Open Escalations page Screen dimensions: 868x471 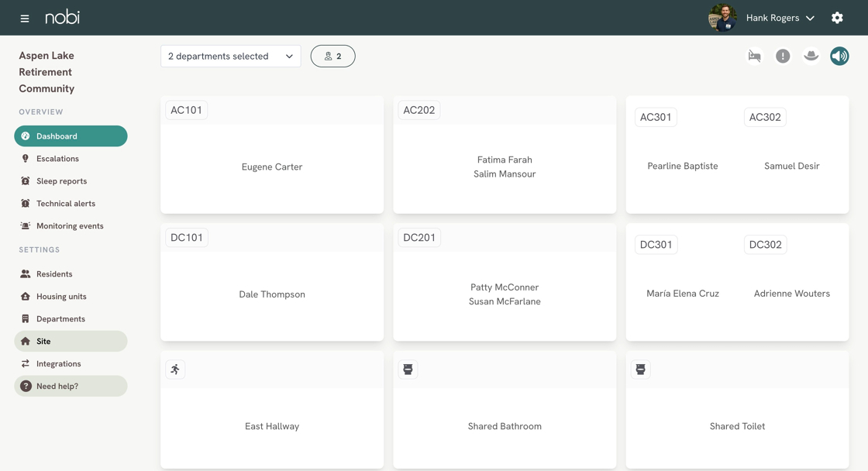click(x=71, y=158)
